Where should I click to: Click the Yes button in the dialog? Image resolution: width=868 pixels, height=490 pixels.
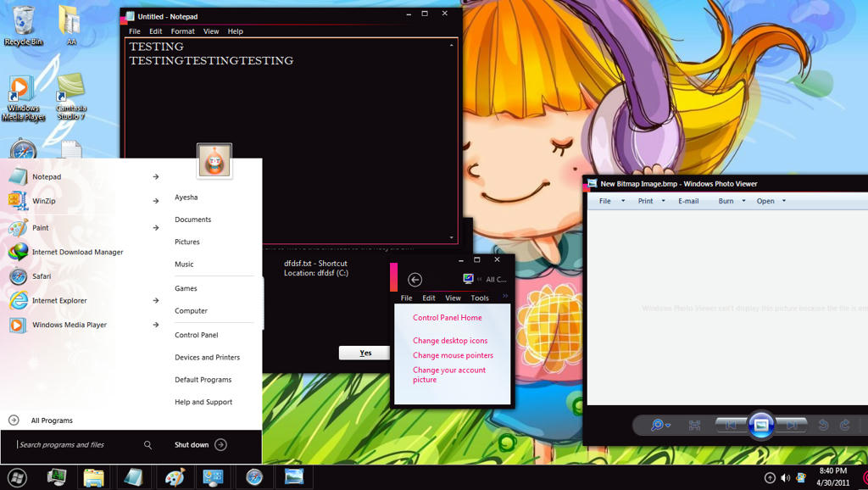364,353
